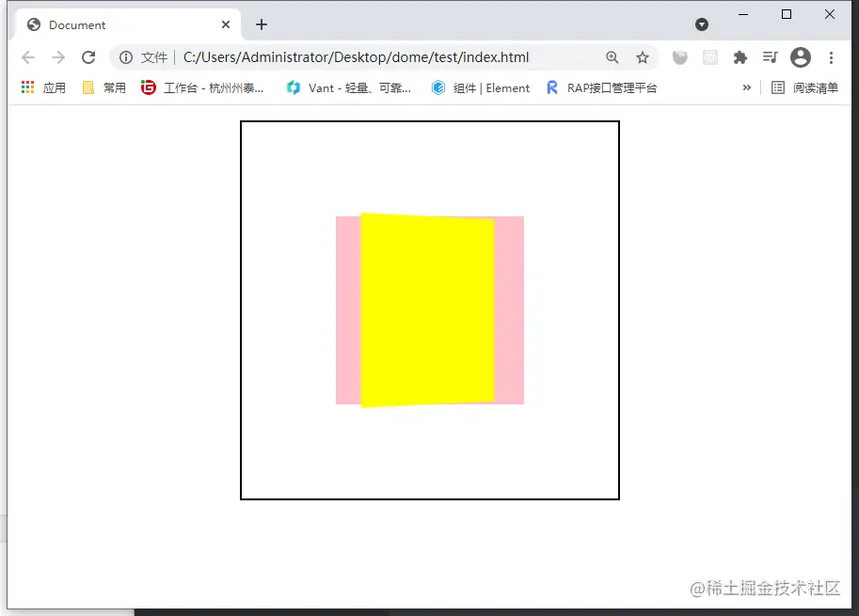Click the zoom magnifier in the address bar

(612, 57)
